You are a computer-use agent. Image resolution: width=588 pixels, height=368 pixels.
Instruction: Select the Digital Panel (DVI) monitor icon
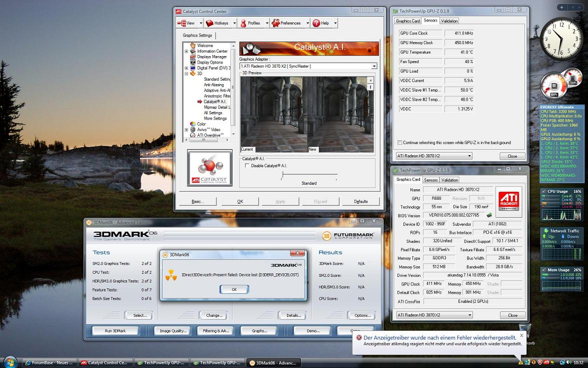[x=193, y=68]
